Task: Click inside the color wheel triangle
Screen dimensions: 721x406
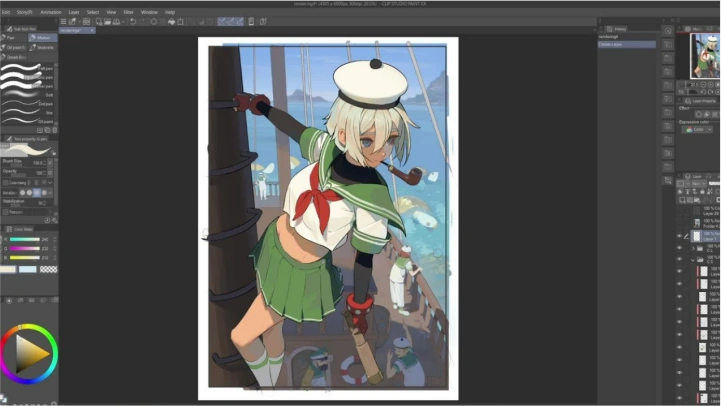Action: [30, 354]
